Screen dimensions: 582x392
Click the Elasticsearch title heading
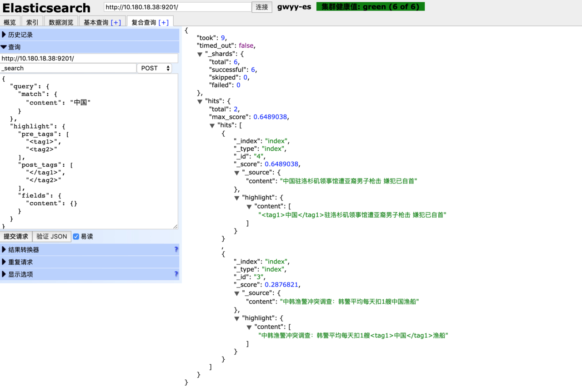click(x=46, y=8)
